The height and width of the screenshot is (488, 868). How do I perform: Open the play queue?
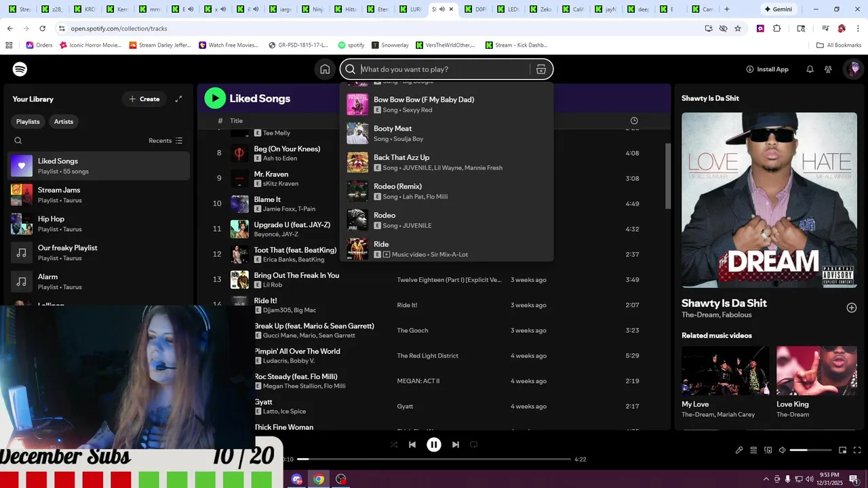click(753, 450)
